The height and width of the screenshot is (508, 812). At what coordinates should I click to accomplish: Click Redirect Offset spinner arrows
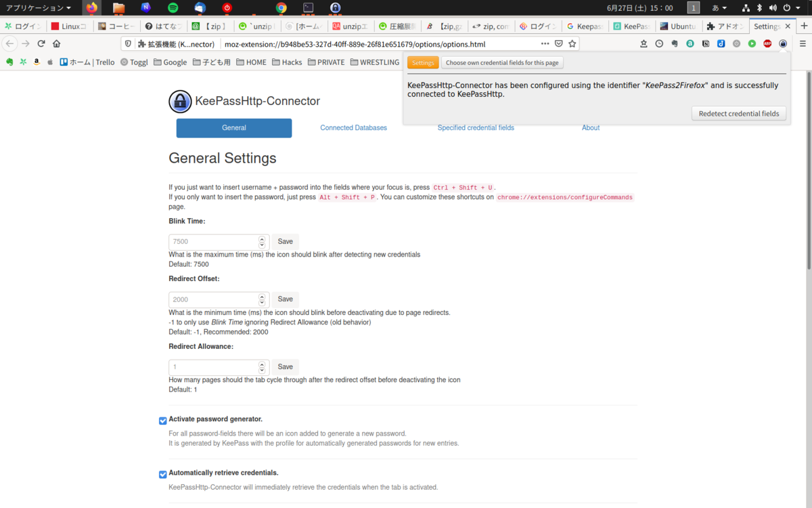point(262,299)
